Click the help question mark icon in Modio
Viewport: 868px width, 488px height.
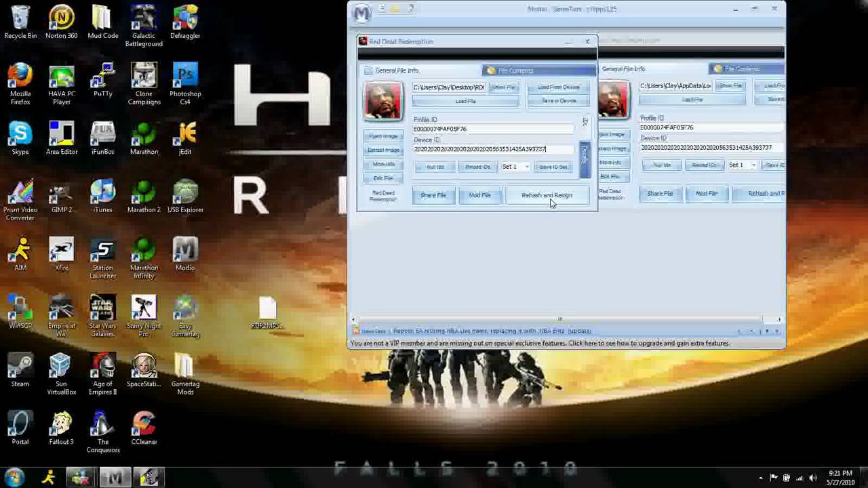coord(411,9)
